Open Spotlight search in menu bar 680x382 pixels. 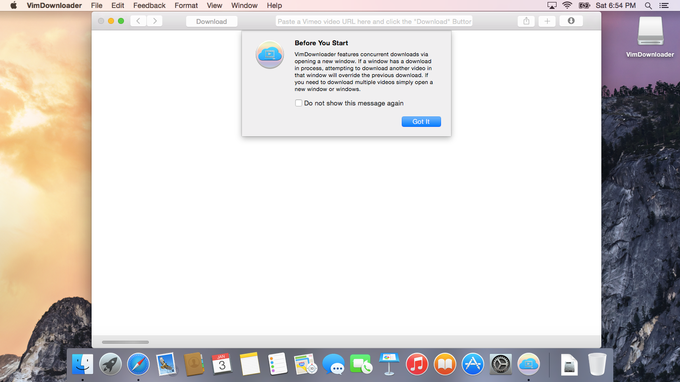coord(648,6)
